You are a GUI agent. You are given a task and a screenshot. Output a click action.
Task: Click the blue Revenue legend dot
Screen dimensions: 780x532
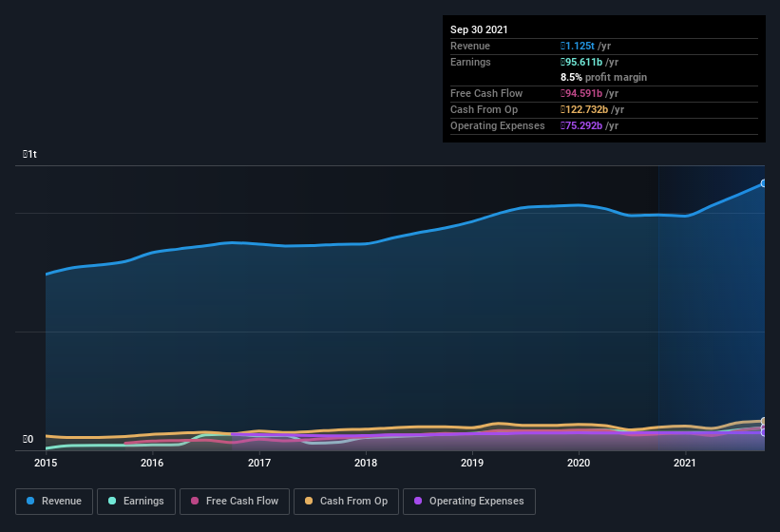[30, 502]
